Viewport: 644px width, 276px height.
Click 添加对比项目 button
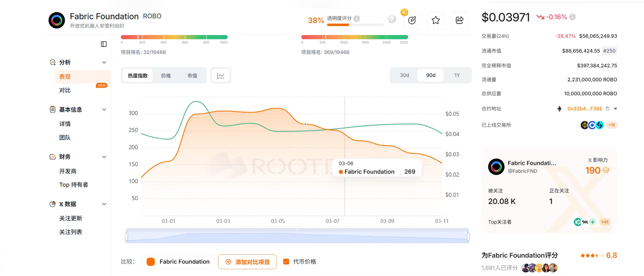[247, 262]
